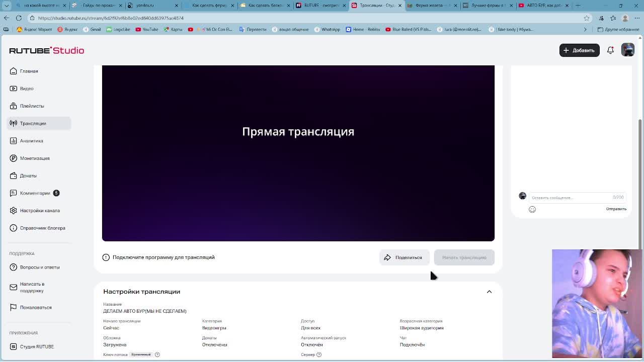This screenshot has width=644, height=362.
Task: Click the Добавить button
Action: click(x=579, y=50)
